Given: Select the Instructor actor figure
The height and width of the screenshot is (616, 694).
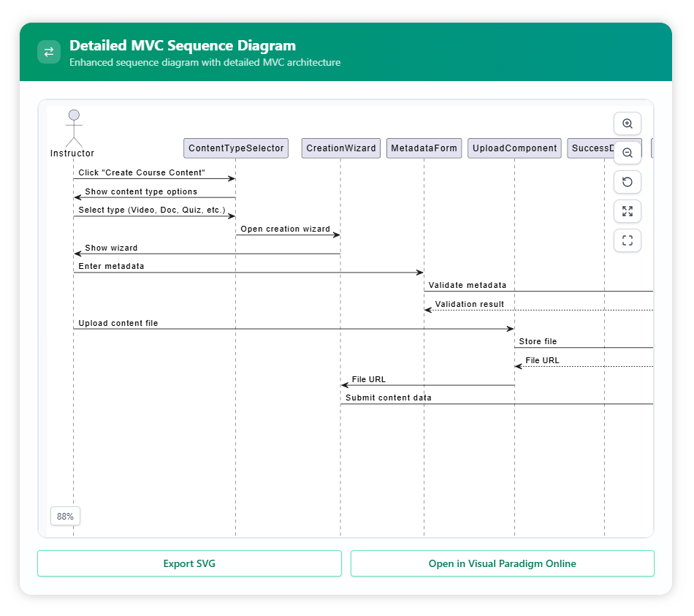Looking at the screenshot, I should click(73, 132).
